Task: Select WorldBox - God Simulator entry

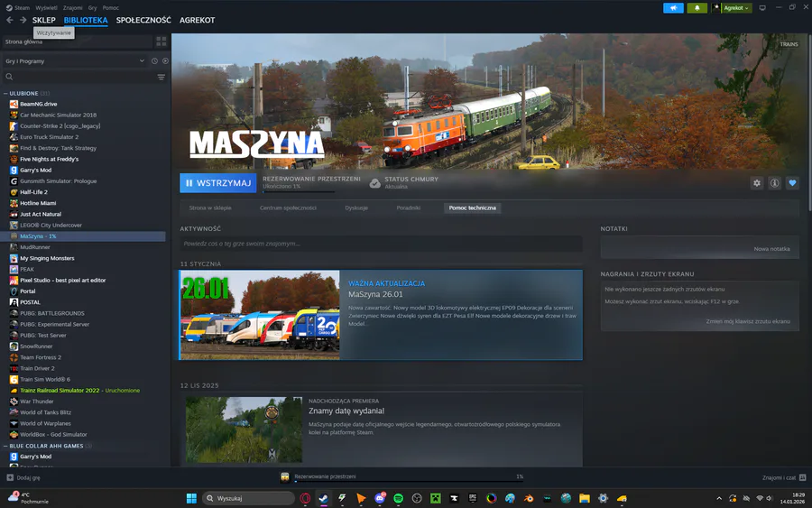Action: [x=53, y=435]
